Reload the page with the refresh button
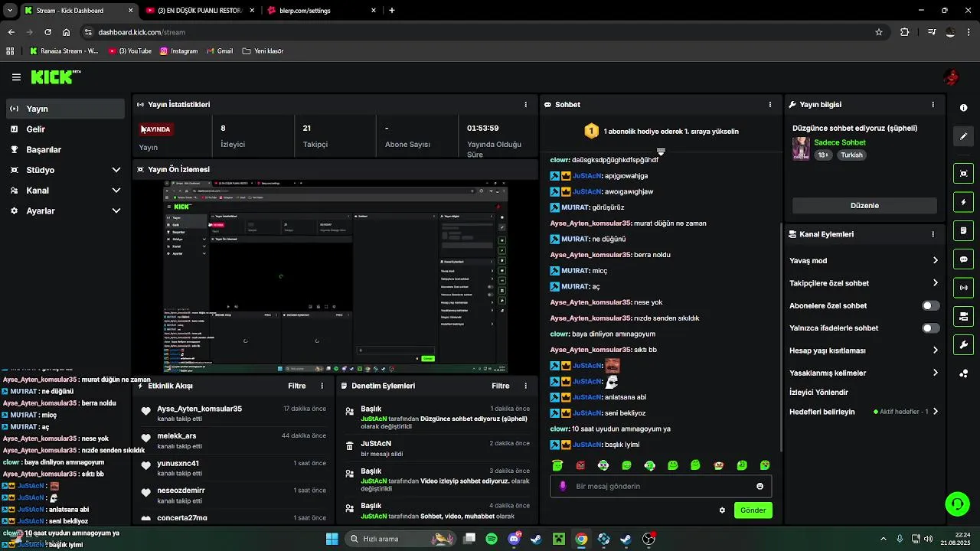This screenshot has width=980, height=551. [47, 32]
